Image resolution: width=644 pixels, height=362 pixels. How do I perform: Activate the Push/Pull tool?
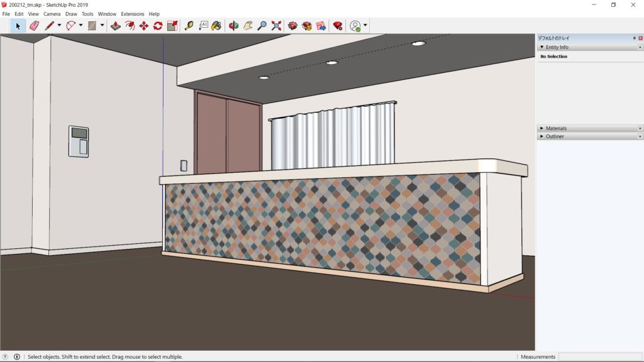pos(115,26)
